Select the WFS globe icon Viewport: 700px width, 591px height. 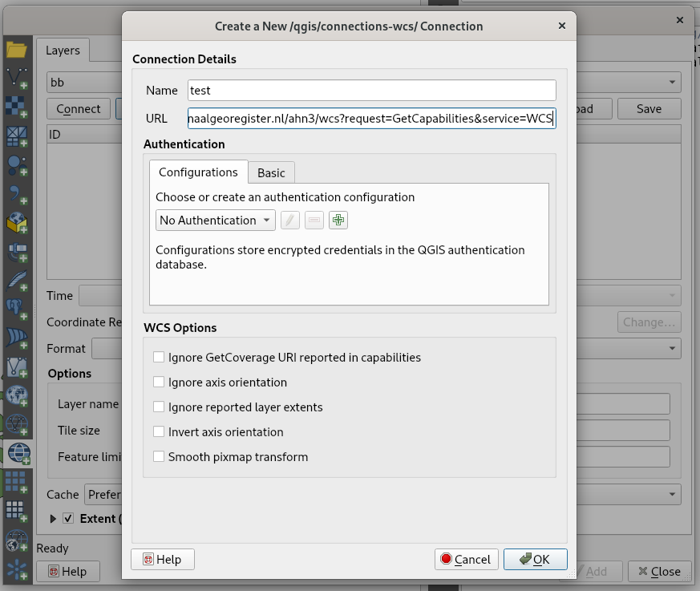click(17, 425)
